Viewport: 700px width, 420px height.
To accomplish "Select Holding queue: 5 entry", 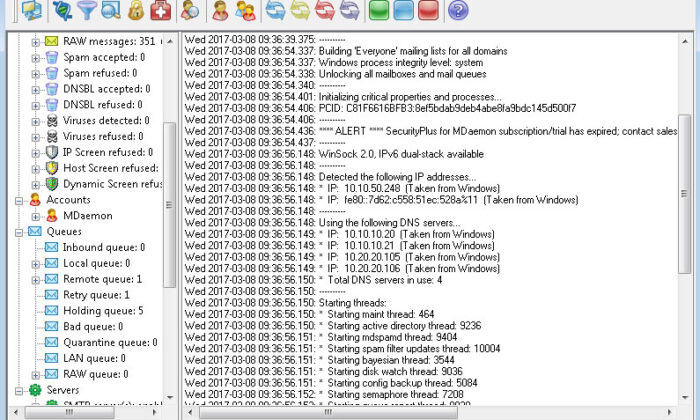I will (x=103, y=311).
